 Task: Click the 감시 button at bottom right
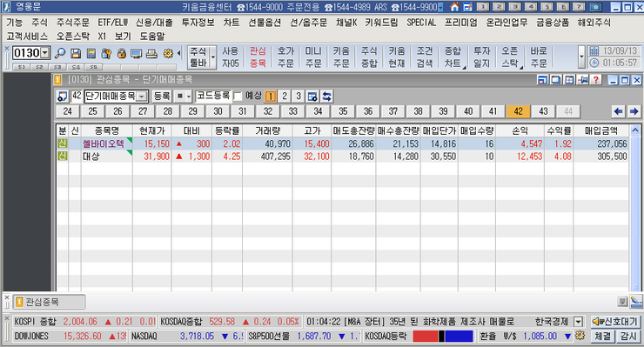click(628, 336)
